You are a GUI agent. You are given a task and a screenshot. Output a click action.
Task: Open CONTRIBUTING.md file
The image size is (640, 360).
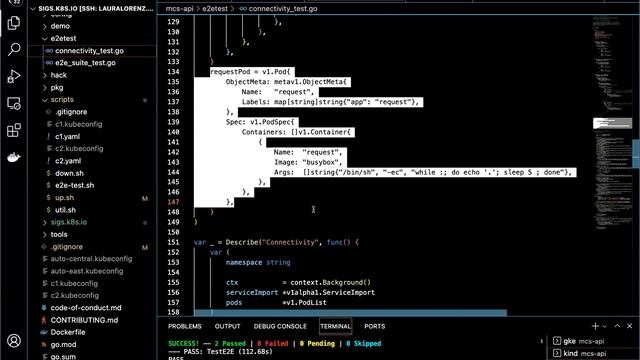coord(92,320)
